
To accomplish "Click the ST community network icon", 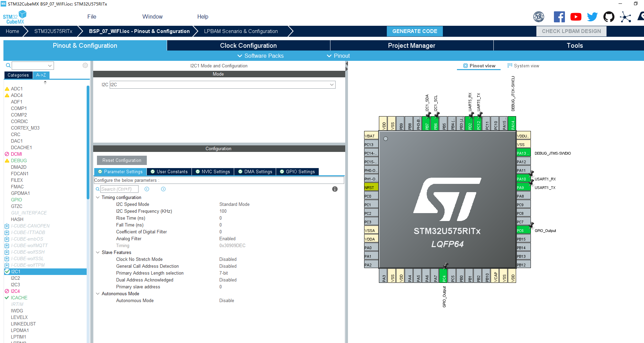I will click(x=625, y=17).
